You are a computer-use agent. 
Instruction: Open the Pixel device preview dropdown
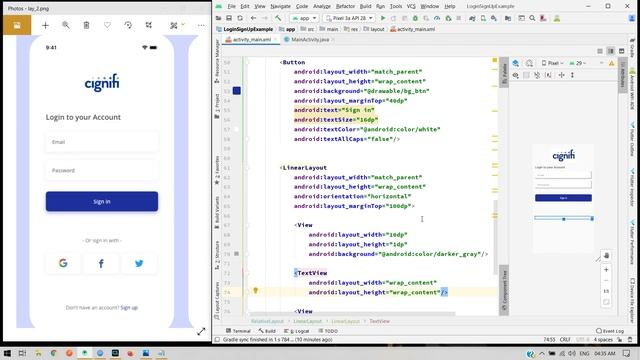coord(552,63)
